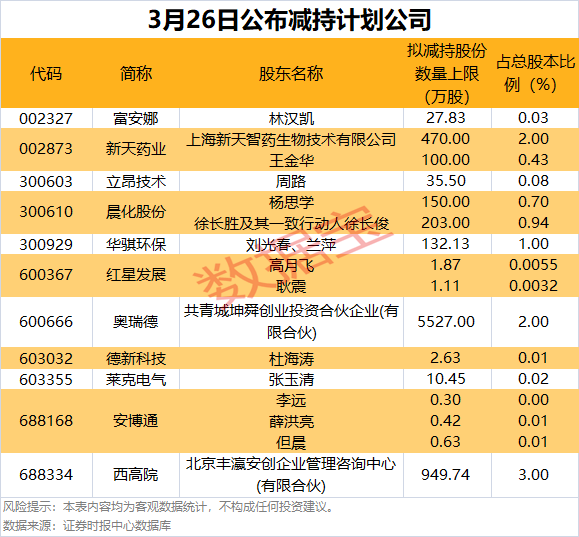
Task: Click the table title 3月26日公布减持计划公司
Action: (290, 19)
